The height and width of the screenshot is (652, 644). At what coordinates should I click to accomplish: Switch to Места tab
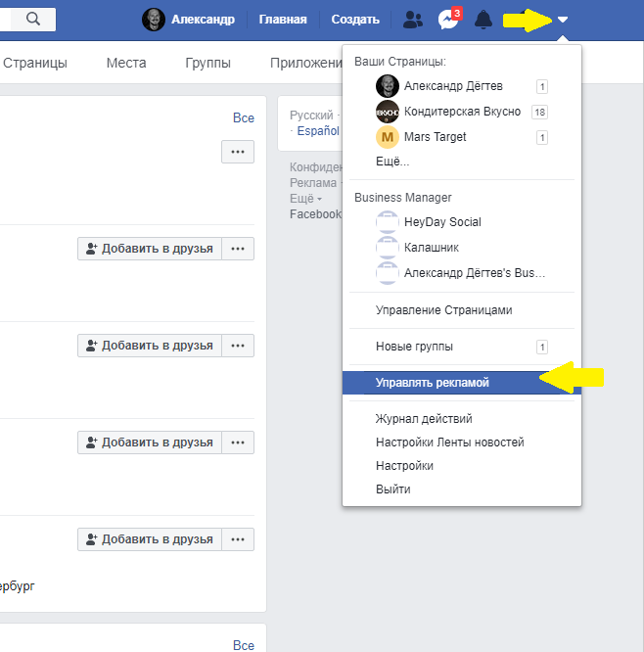coord(126,63)
